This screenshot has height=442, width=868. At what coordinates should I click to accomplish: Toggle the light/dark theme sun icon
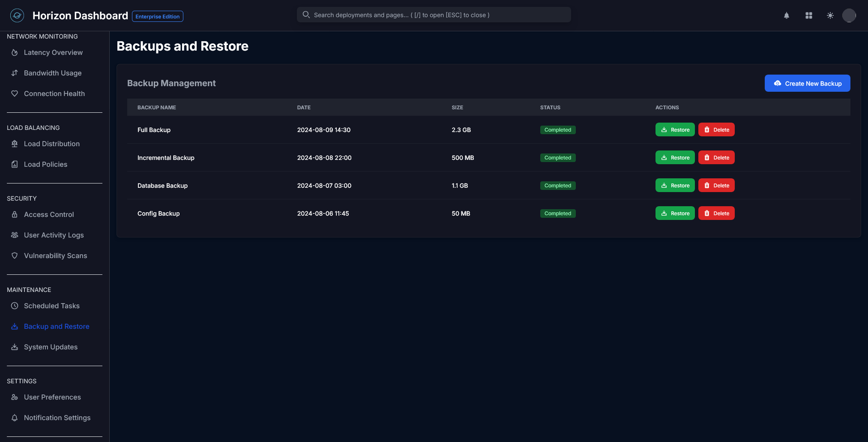coord(830,15)
